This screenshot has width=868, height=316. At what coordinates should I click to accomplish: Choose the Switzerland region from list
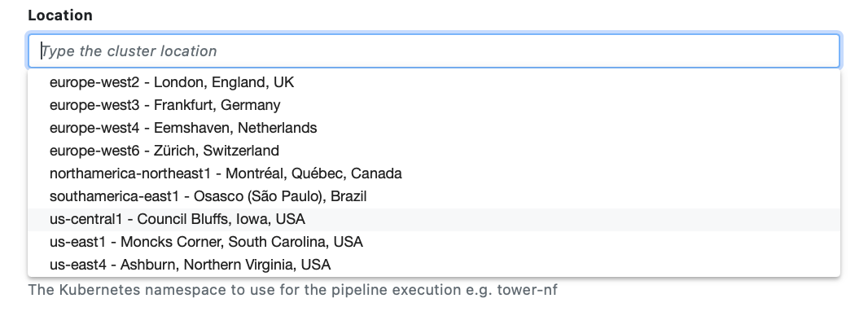[434, 151]
